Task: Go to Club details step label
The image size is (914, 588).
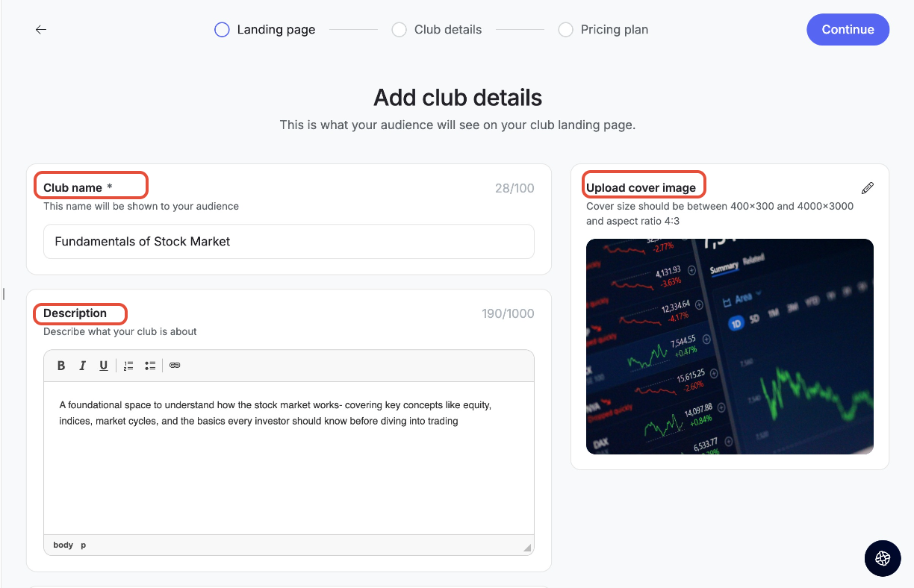Action: click(x=448, y=30)
